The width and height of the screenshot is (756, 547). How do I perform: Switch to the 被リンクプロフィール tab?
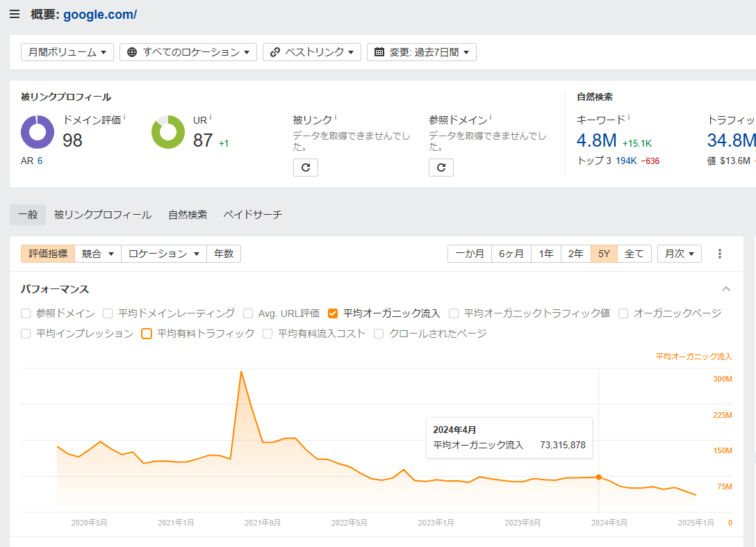(x=103, y=215)
